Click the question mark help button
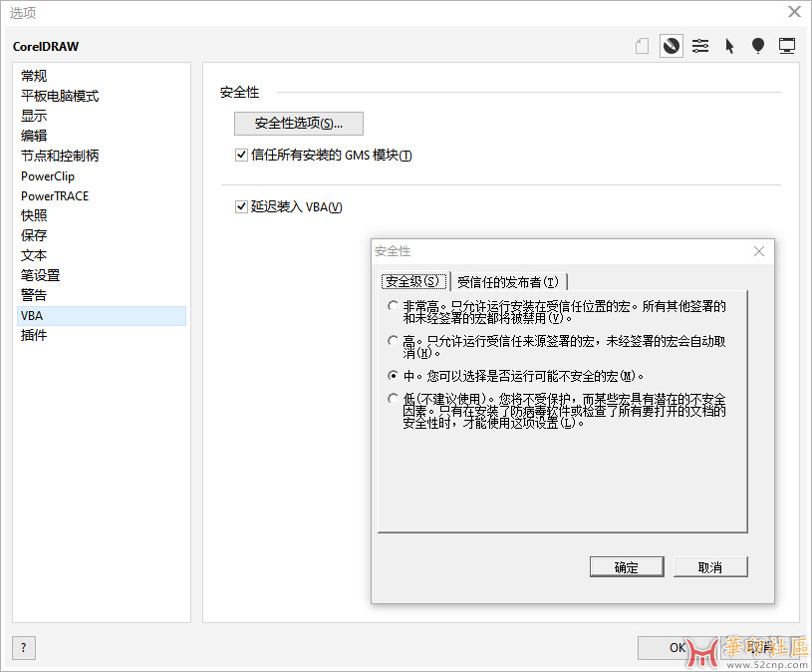Viewport: 812px width, 672px height. click(24, 648)
